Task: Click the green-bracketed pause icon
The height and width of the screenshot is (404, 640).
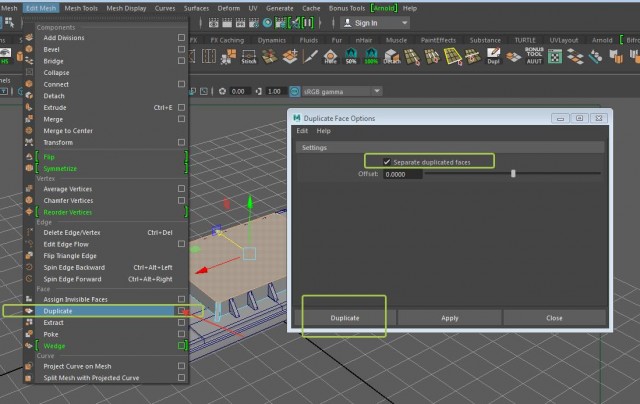Action: [x=308, y=23]
